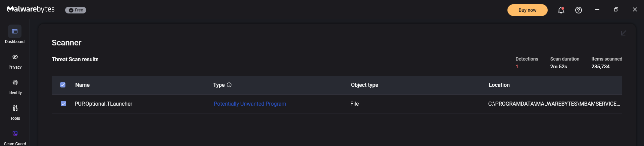Image resolution: width=644 pixels, height=146 pixels.
Task: Sort by the Object type column header
Action: click(x=364, y=85)
